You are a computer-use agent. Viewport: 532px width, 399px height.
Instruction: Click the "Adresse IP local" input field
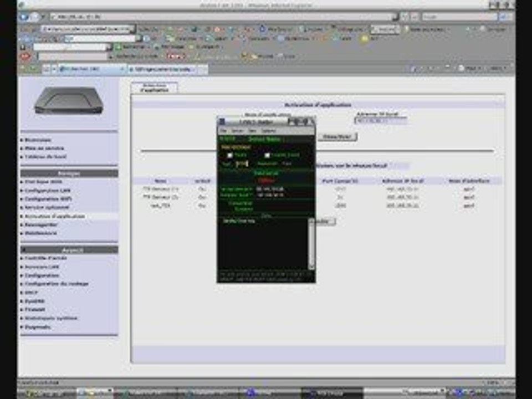381,121
